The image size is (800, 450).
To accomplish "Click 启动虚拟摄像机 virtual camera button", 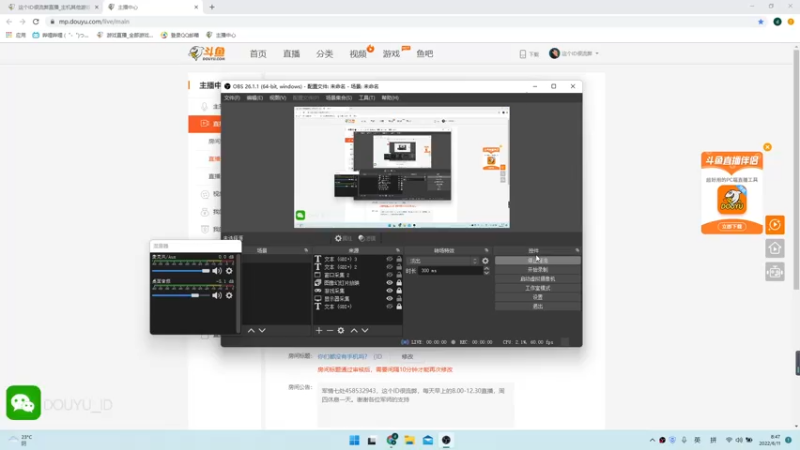I will coord(537,279).
